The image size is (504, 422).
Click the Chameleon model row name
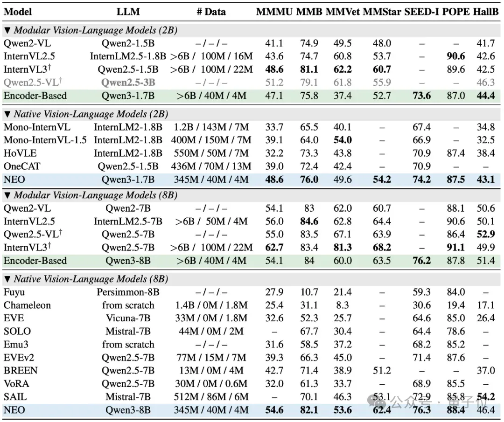[28, 305]
